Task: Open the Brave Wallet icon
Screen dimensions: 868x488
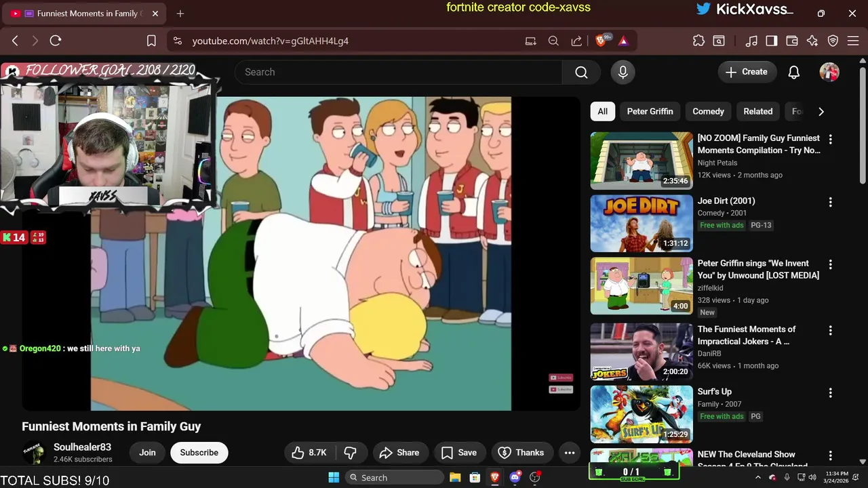Action: (x=792, y=41)
